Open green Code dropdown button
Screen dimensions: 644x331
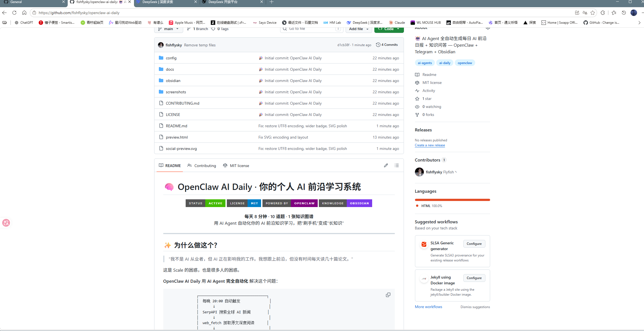389,29
